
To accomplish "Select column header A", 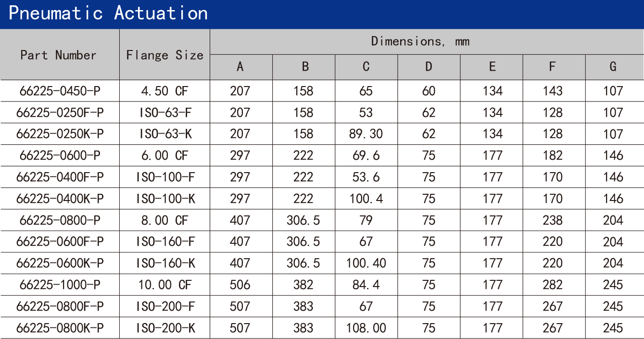I will tap(240, 67).
